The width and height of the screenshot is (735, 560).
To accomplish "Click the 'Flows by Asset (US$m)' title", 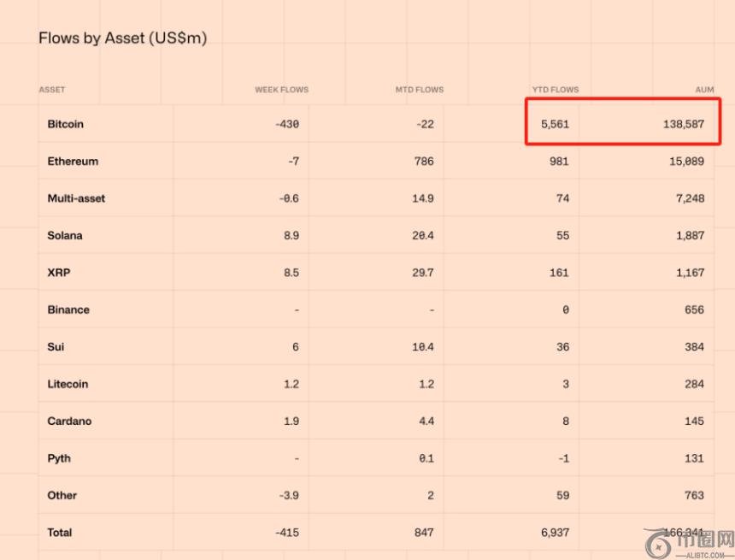I will [122, 38].
